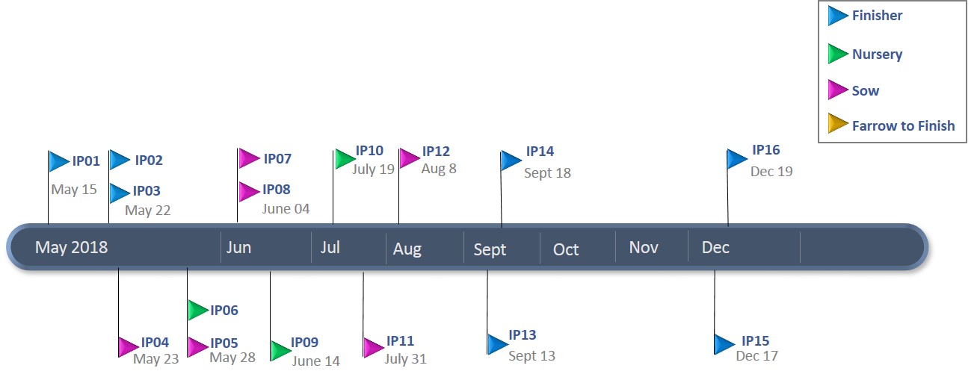This screenshot has width=980, height=380.
Task: Click the Sow legend label
Action: 866,91
